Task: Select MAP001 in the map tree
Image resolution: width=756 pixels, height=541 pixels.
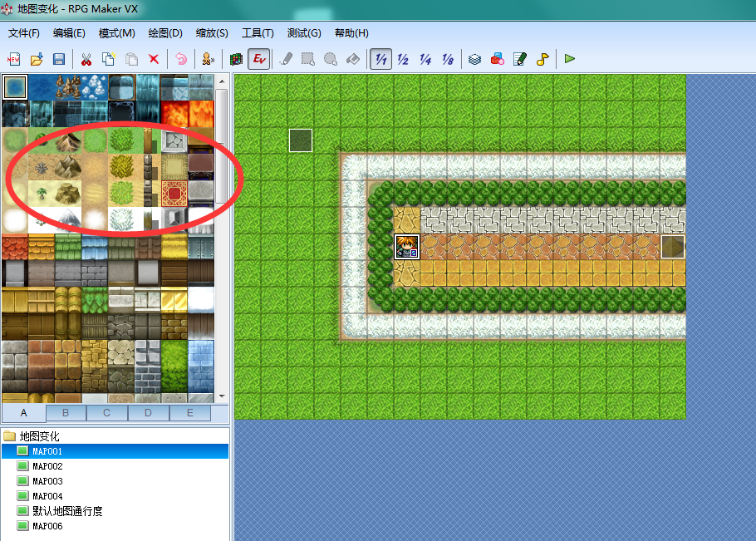Action: click(115, 451)
